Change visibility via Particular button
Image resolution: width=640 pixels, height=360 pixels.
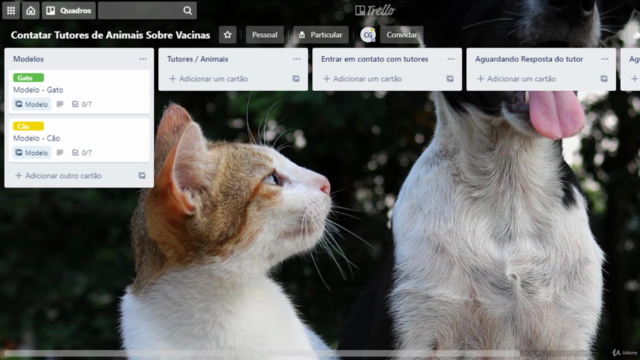(321, 35)
